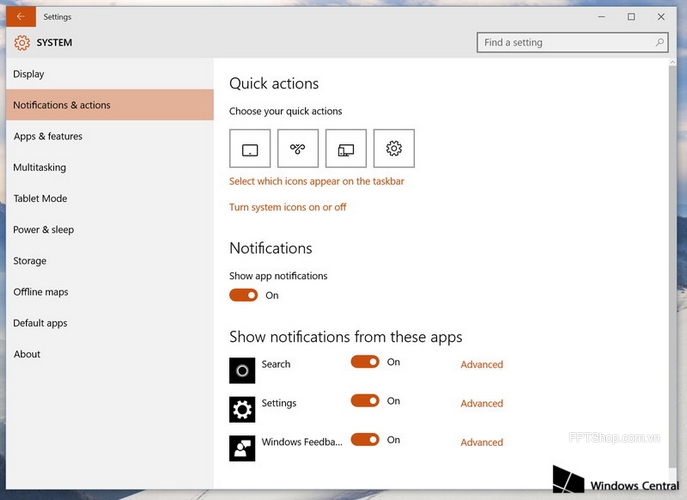The height and width of the screenshot is (500, 687).
Task: Minimize the Settings window
Action: [602, 17]
